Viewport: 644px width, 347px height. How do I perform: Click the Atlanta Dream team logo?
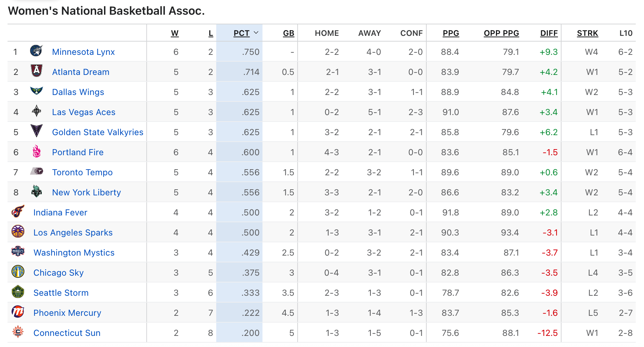37,71
